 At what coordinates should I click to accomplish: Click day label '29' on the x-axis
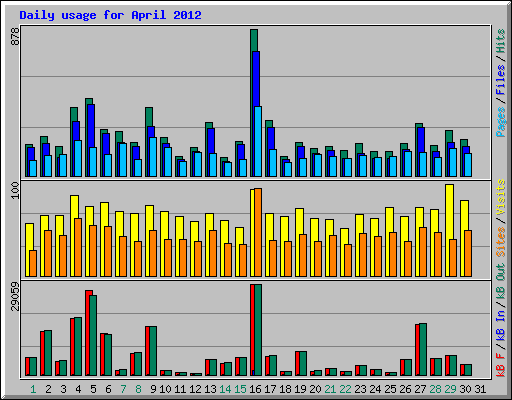coord(450,389)
